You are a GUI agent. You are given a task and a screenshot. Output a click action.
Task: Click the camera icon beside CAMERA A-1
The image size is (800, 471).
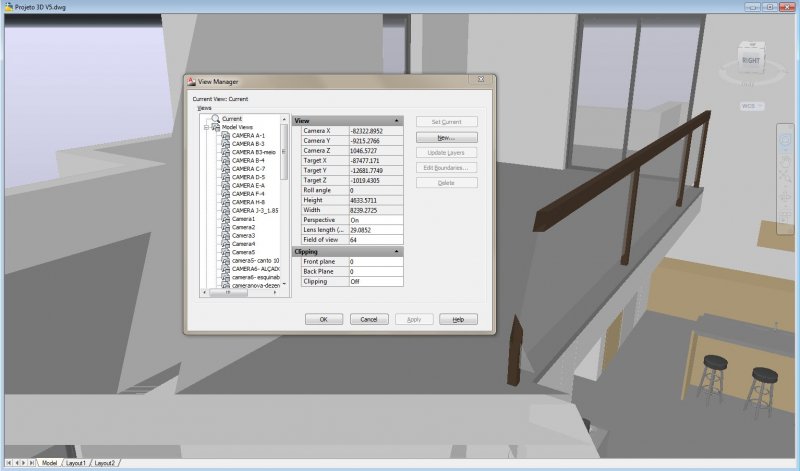[x=226, y=136]
